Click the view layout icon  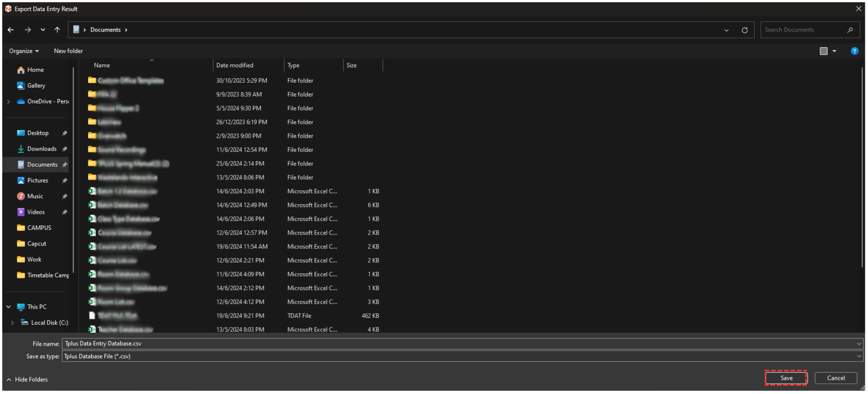click(x=823, y=51)
